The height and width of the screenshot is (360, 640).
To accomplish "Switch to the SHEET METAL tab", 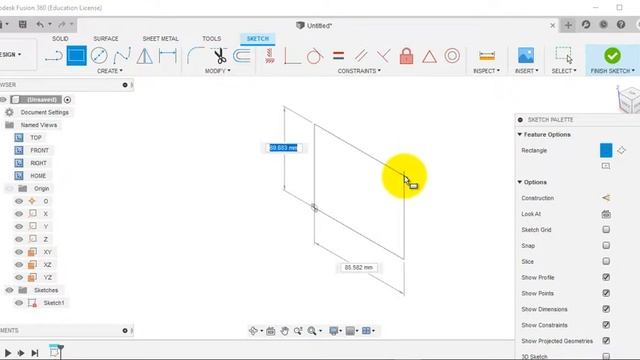I will [x=160, y=38].
